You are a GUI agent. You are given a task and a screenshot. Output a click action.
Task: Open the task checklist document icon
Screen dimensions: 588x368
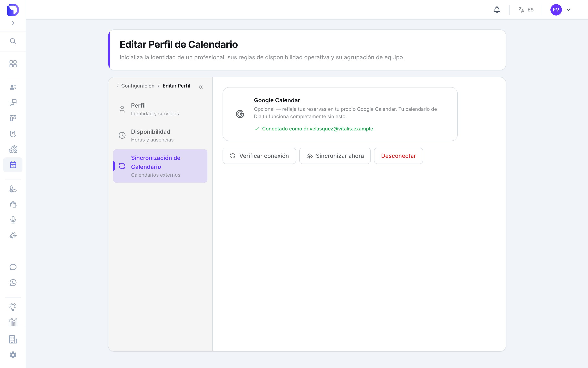pos(13,134)
